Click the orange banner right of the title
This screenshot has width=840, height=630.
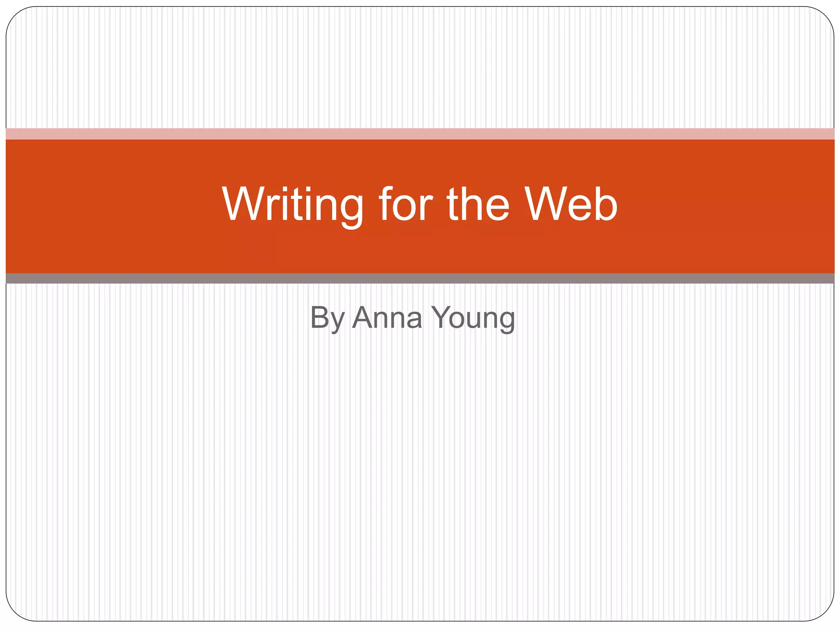pos(730,205)
